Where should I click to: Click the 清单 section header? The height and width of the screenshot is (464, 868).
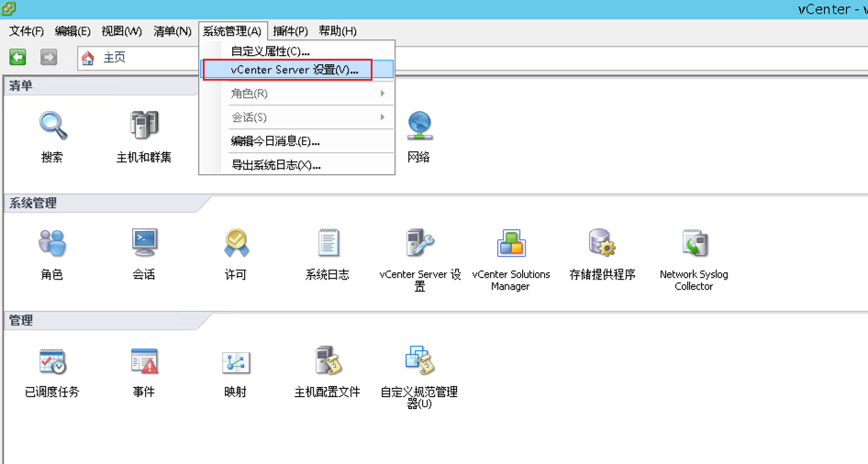[20, 85]
